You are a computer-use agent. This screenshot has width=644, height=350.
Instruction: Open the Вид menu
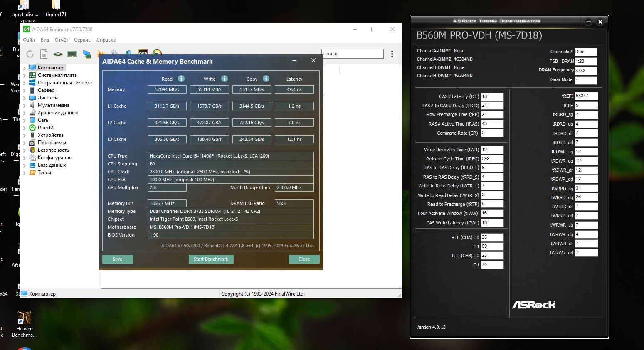[45, 40]
